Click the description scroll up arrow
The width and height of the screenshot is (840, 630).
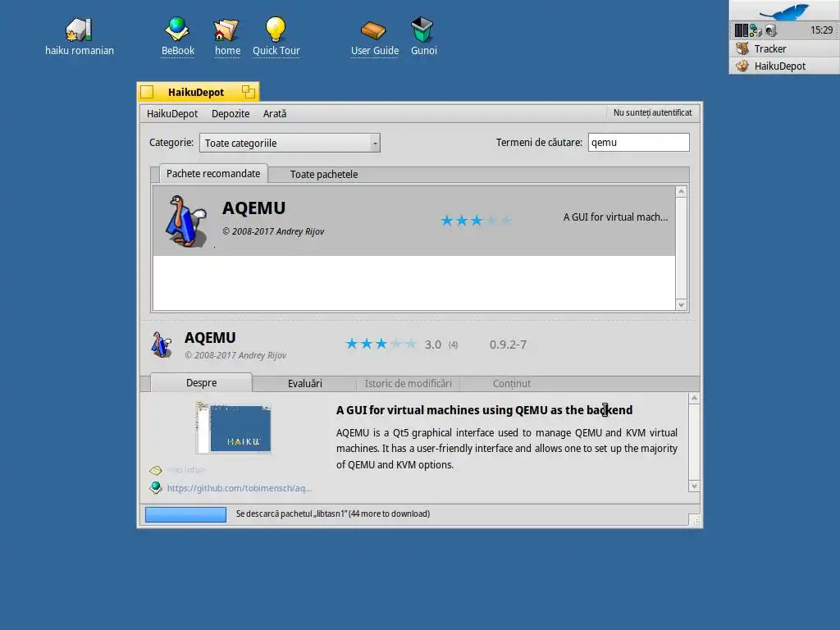(x=694, y=398)
